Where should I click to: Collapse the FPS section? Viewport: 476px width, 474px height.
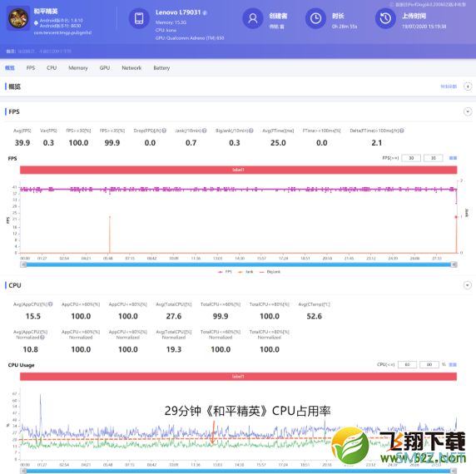tap(468, 111)
